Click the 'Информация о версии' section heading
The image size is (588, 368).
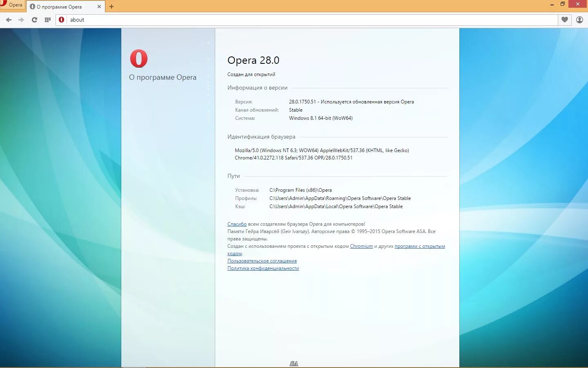coord(257,88)
